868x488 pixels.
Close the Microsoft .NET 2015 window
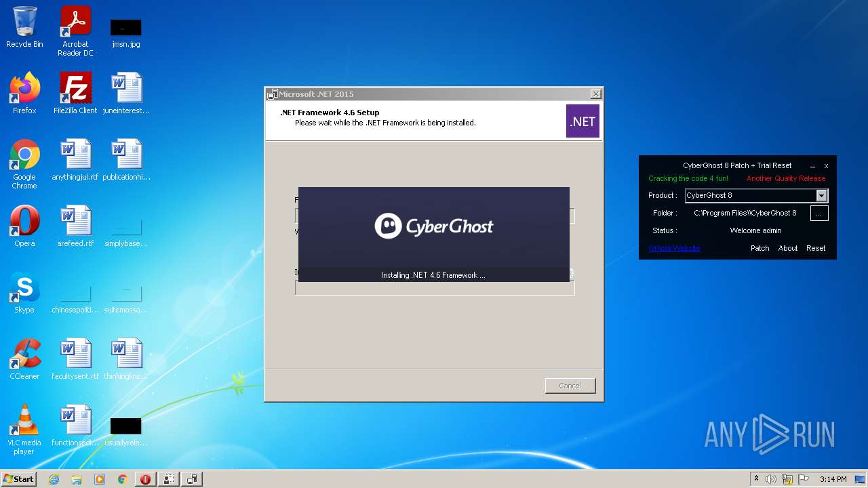click(x=595, y=94)
